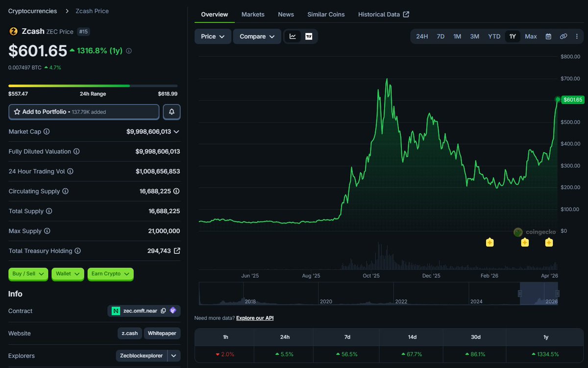Click info icon next to 1316.8% (1y)
The image size is (588, 368).
129,51
